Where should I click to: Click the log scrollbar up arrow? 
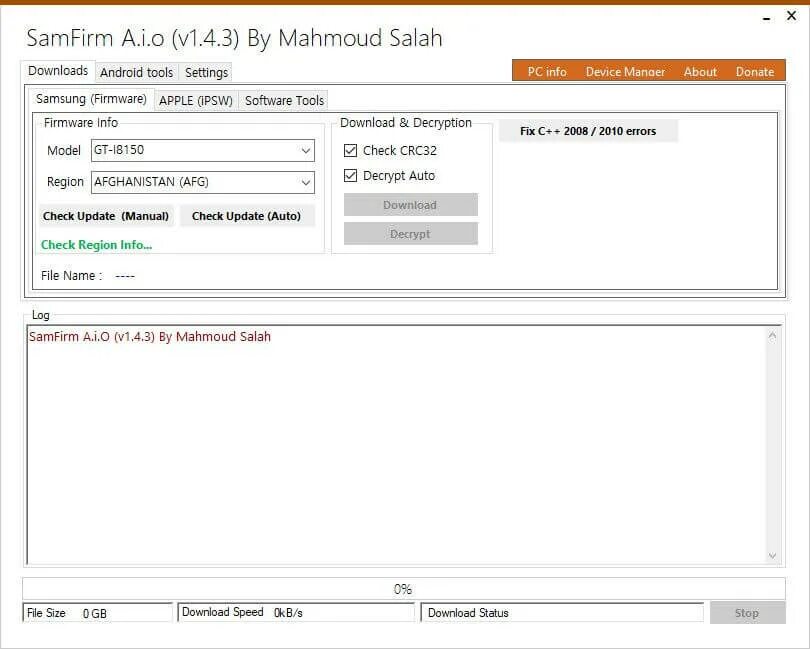[x=772, y=336]
